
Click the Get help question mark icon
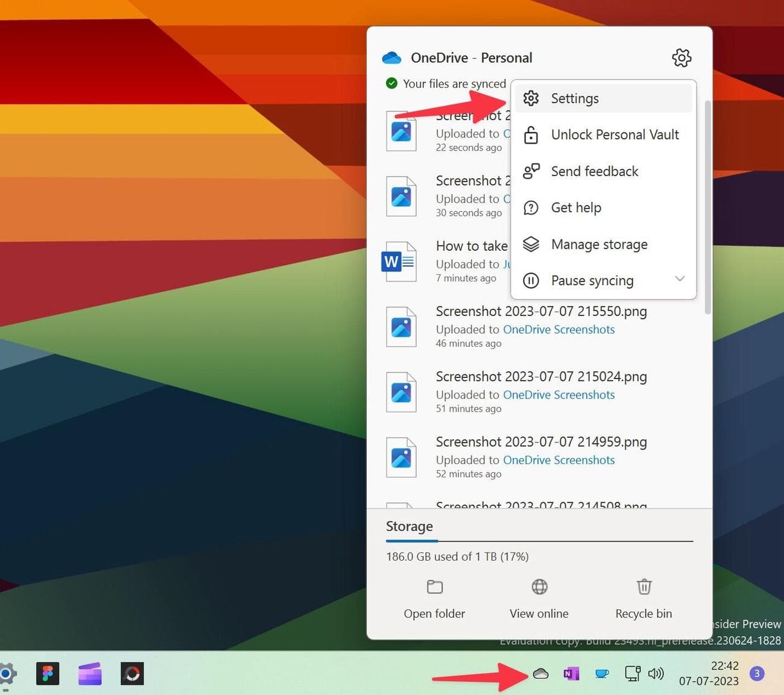pyautogui.click(x=531, y=207)
